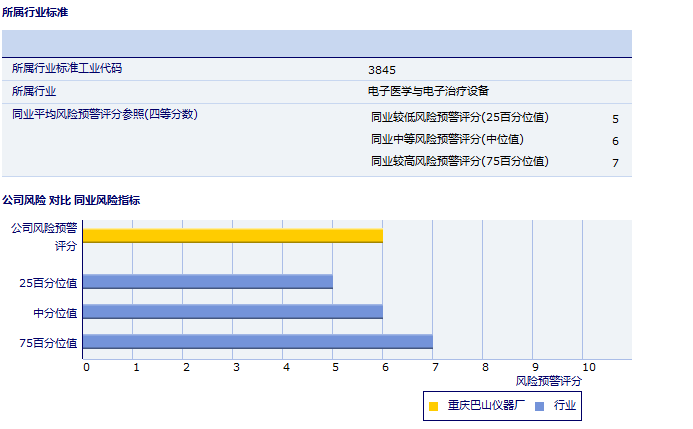693x429 pixels.
Task: Click the 公司风险预警评分 chart axis label
Action: (44, 236)
